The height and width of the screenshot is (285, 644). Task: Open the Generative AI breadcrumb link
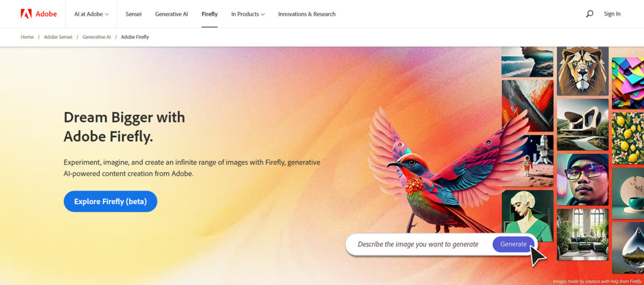97,37
